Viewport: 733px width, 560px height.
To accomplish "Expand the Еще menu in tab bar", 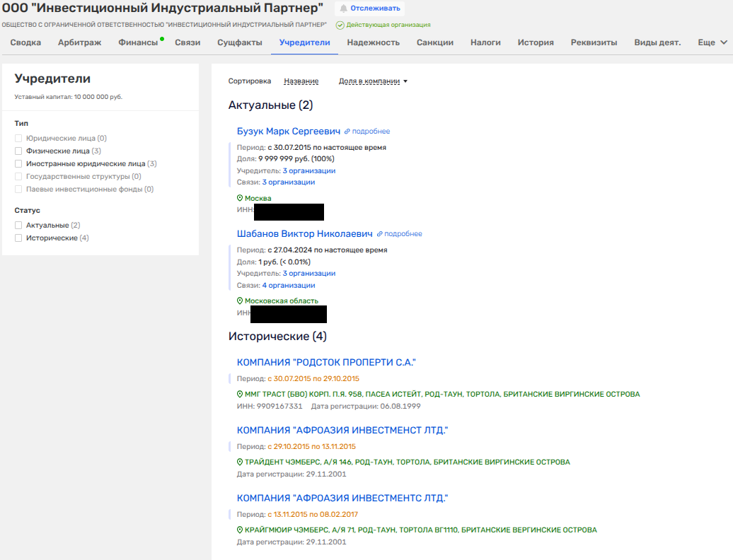I will 712,42.
